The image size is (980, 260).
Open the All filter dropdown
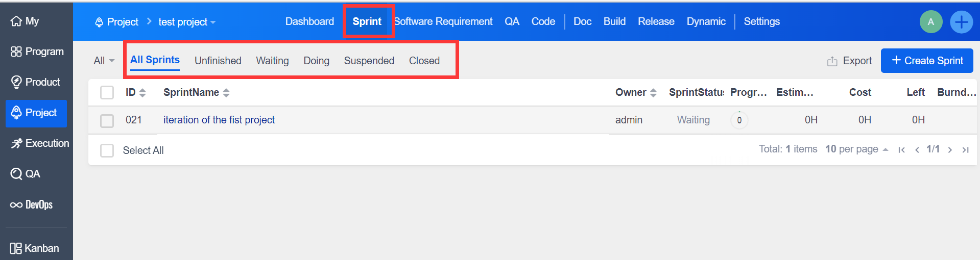[104, 61]
